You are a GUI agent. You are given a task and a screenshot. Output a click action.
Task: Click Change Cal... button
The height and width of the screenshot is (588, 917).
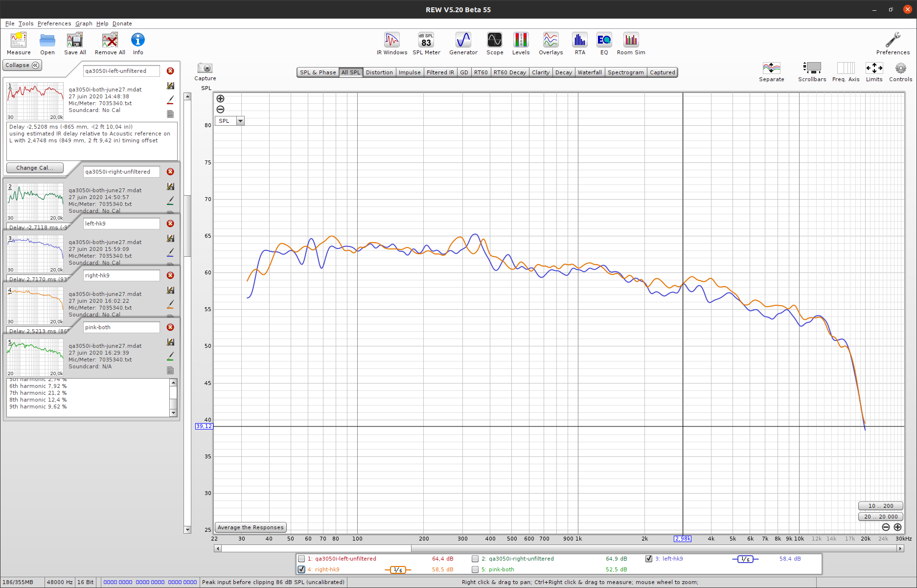(x=35, y=168)
